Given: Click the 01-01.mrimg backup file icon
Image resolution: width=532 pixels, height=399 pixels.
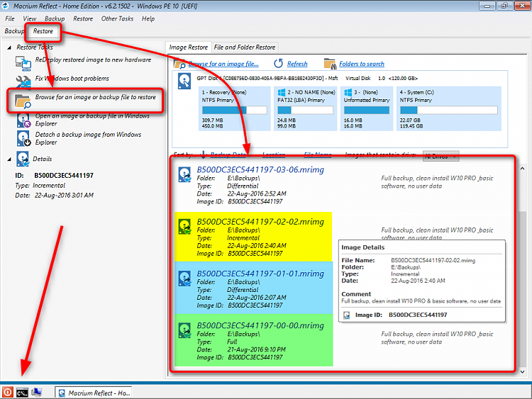Looking at the screenshot, I should pyautogui.click(x=184, y=279).
